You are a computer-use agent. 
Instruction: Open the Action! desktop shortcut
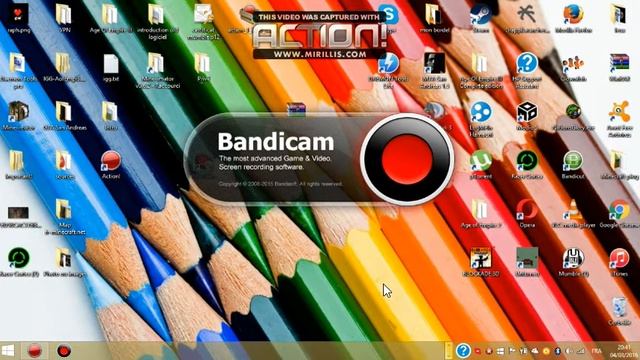[111, 164]
